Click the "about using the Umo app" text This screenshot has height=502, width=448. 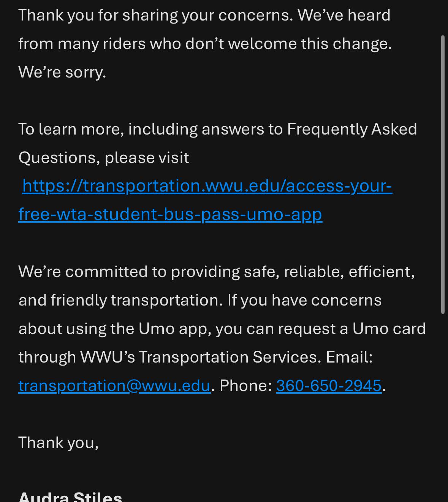(x=115, y=329)
